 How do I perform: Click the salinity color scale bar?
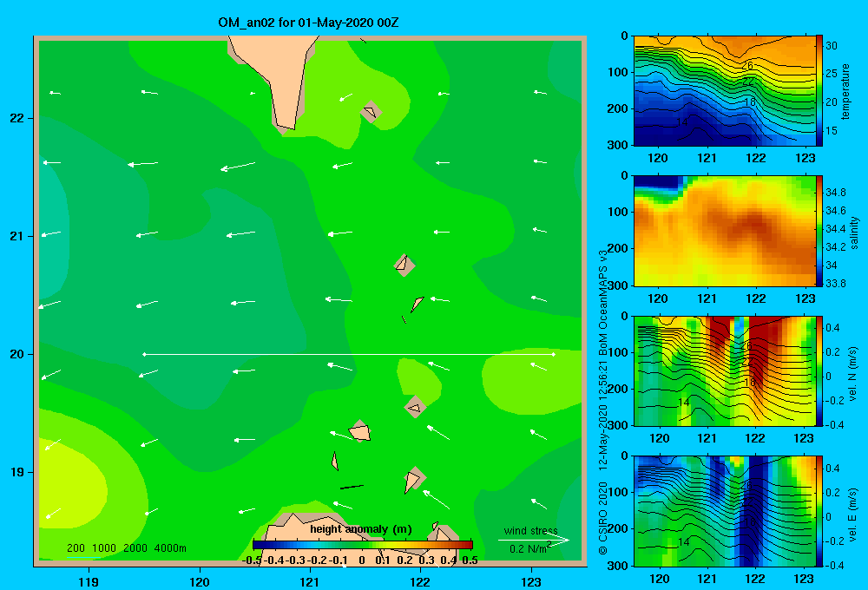coord(819,231)
